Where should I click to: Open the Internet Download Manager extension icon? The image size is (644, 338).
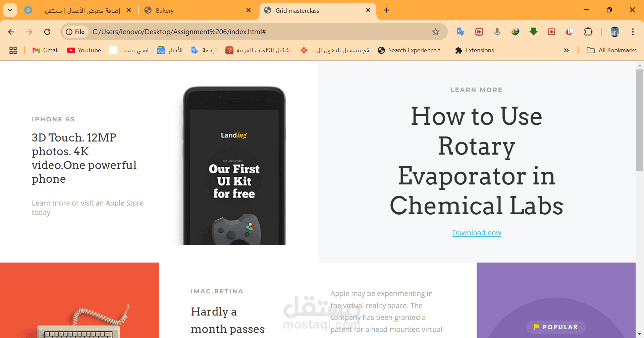click(515, 32)
